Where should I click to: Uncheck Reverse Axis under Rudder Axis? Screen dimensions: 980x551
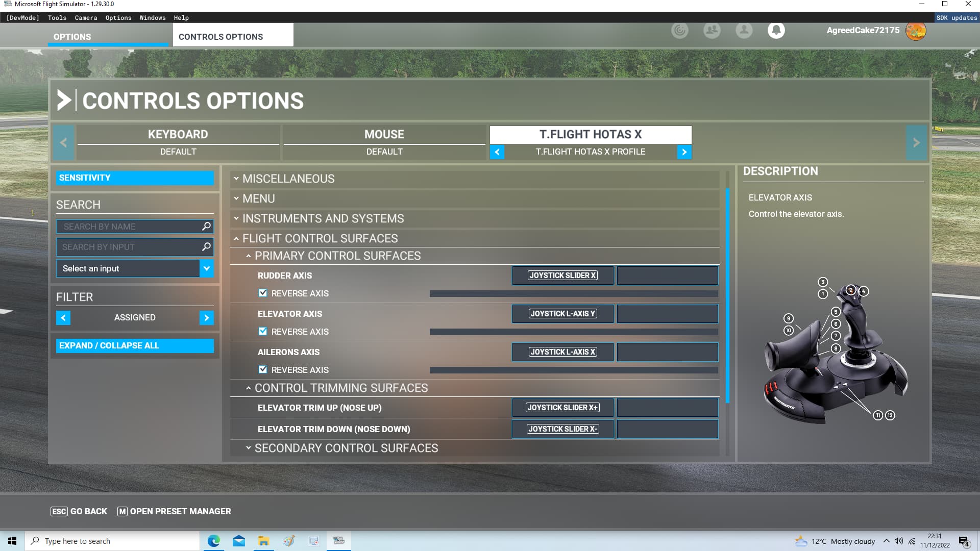click(263, 293)
